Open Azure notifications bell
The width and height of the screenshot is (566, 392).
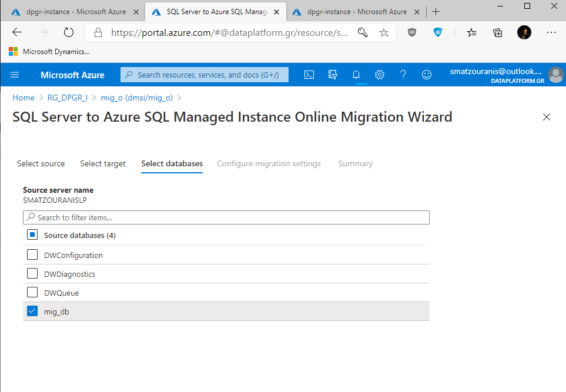click(356, 75)
